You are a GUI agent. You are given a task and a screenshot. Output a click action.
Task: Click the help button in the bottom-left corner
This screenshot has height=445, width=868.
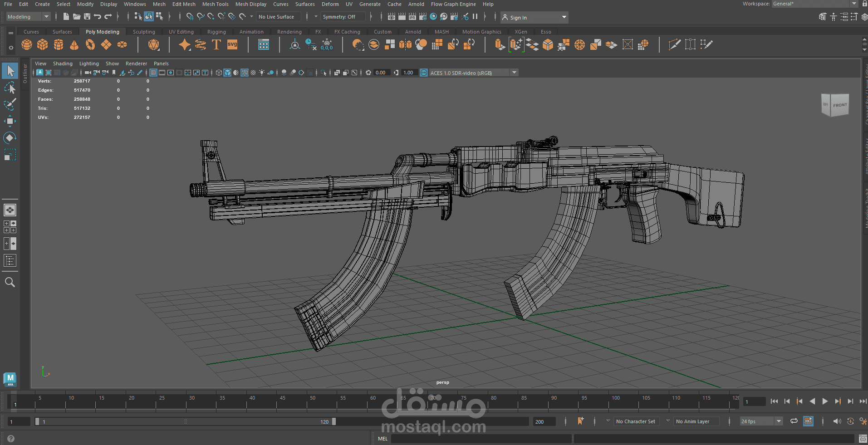pyautogui.click(x=10, y=438)
